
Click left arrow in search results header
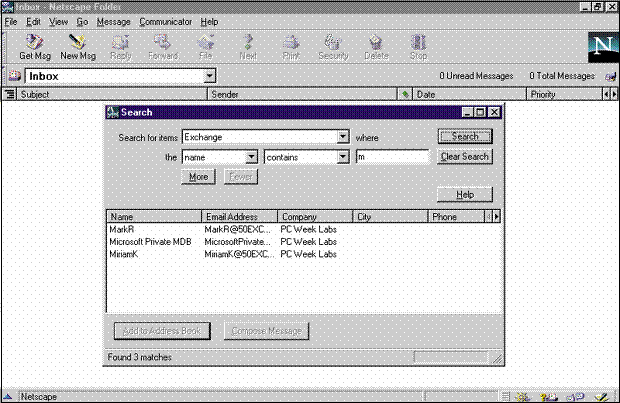pyautogui.click(x=489, y=216)
